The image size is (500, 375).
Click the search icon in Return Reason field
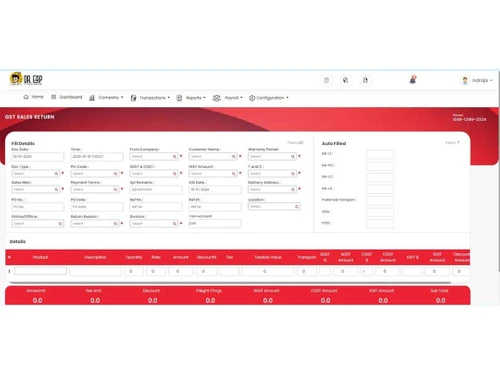point(115,224)
